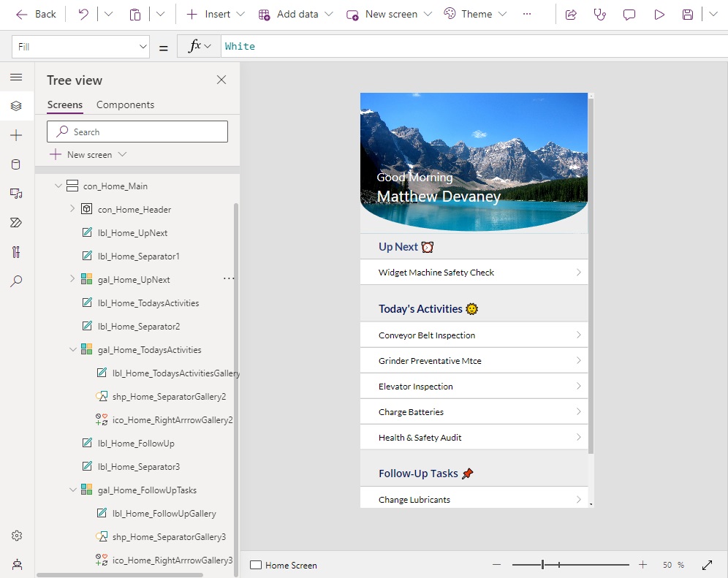Viewport: 728px width, 578px height.
Task: Collapse gal_Home_TodaysActivities node
Action: (73, 349)
